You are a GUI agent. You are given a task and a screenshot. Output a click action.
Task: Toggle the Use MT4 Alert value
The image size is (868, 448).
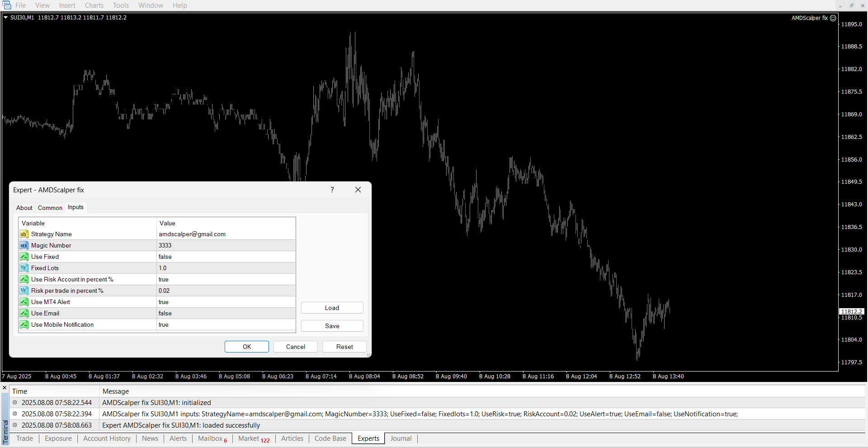(x=225, y=302)
